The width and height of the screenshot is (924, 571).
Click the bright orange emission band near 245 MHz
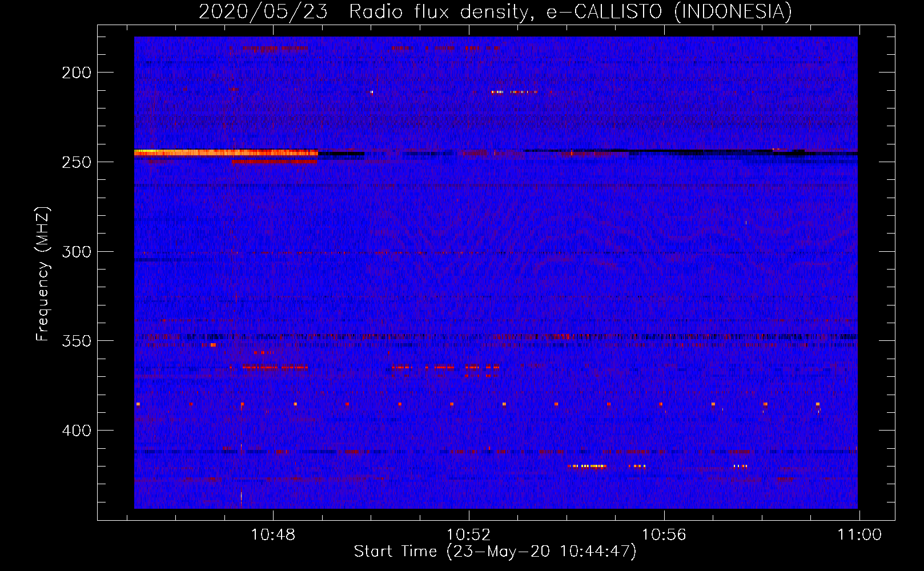226,152
